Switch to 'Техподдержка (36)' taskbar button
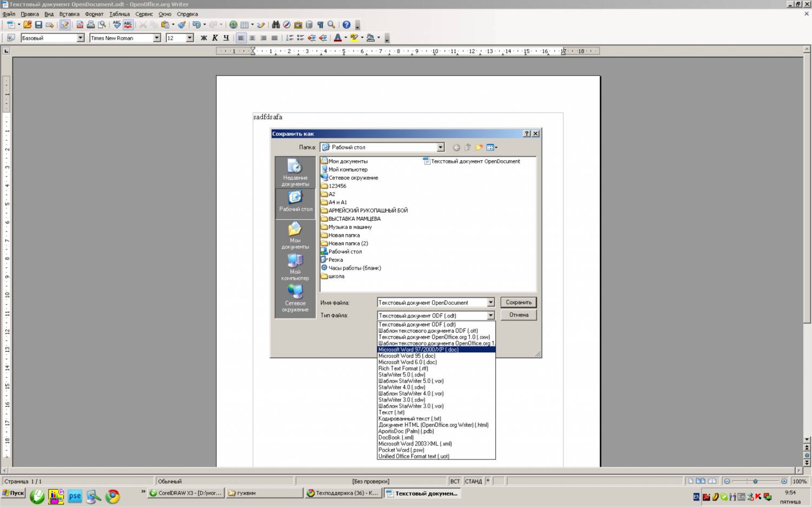Image resolution: width=812 pixels, height=507 pixels. pyautogui.click(x=343, y=493)
